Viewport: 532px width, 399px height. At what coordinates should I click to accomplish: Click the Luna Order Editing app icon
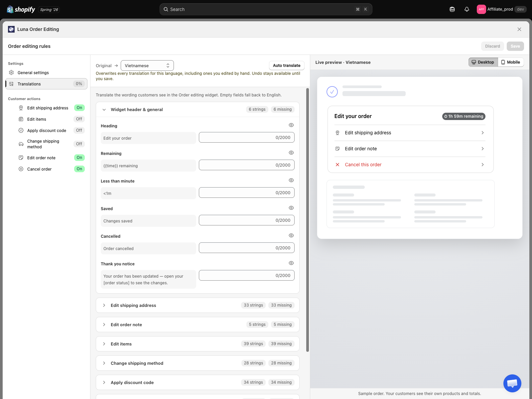click(11, 29)
